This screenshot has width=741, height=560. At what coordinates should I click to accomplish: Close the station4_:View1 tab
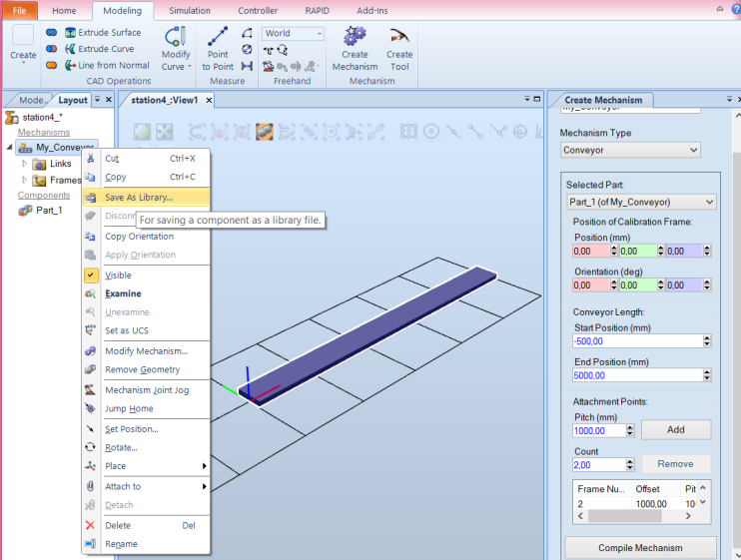(209, 100)
